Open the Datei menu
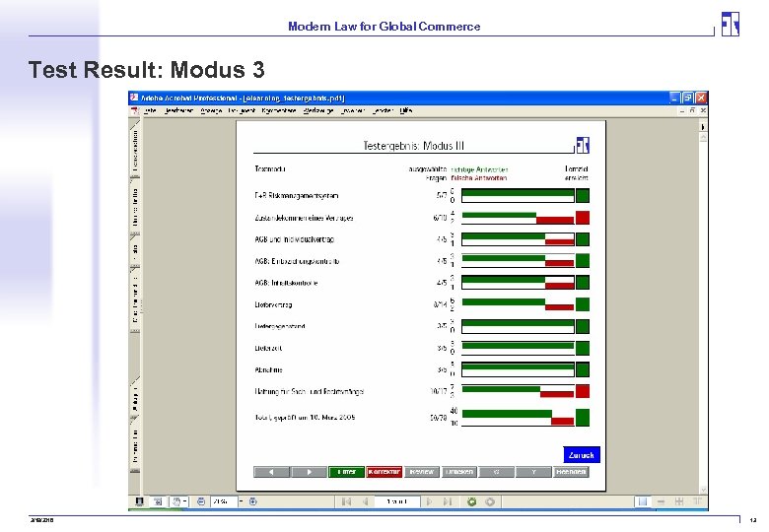This screenshot has height=532, width=769. click(x=150, y=110)
